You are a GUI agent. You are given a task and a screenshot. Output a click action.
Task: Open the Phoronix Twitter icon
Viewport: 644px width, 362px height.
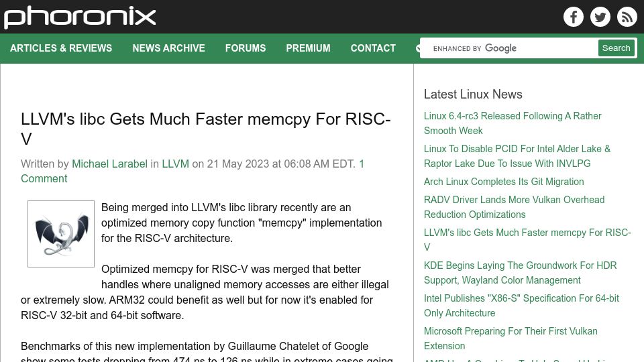pos(600,17)
